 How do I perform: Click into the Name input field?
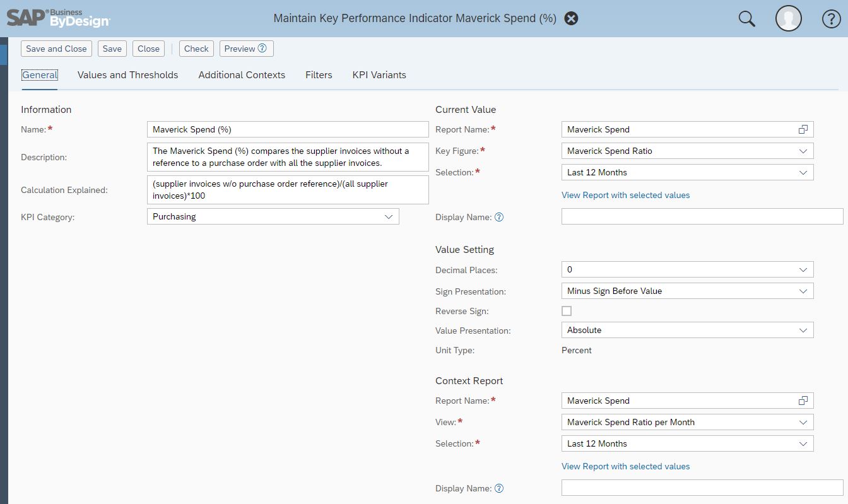pos(287,129)
